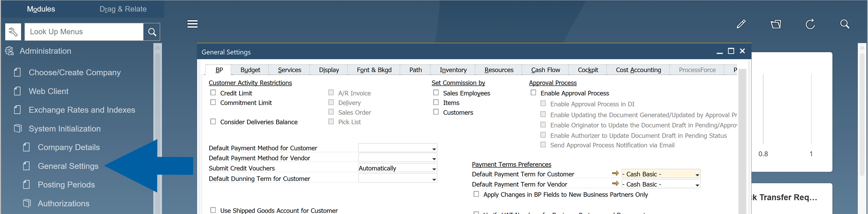Image resolution: width=868 pixels, height=214 pixels.
Task: Click the General Settings window vertical scrollbar
Action: [742, 141]
